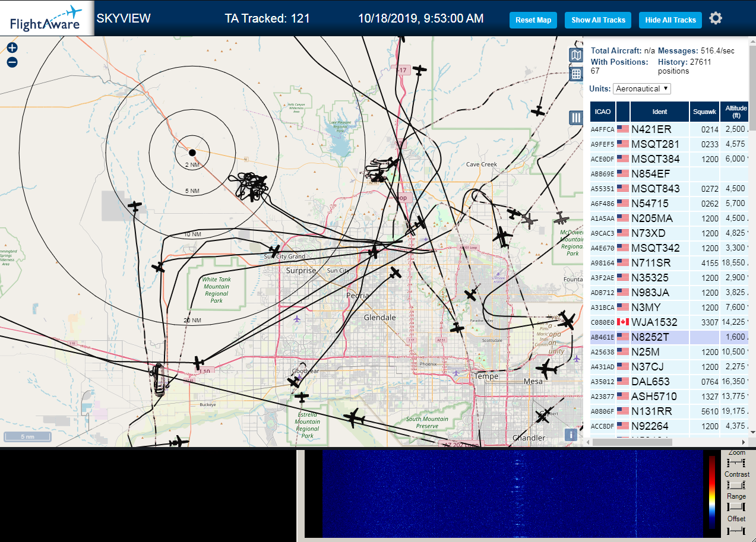Click the receiver site dot at range ring center
Screen dimensions: 756x542
pyautogui.click(x=192, y=153)
